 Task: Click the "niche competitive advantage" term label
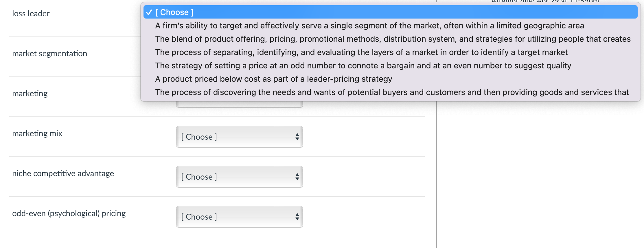pos(63,174)
